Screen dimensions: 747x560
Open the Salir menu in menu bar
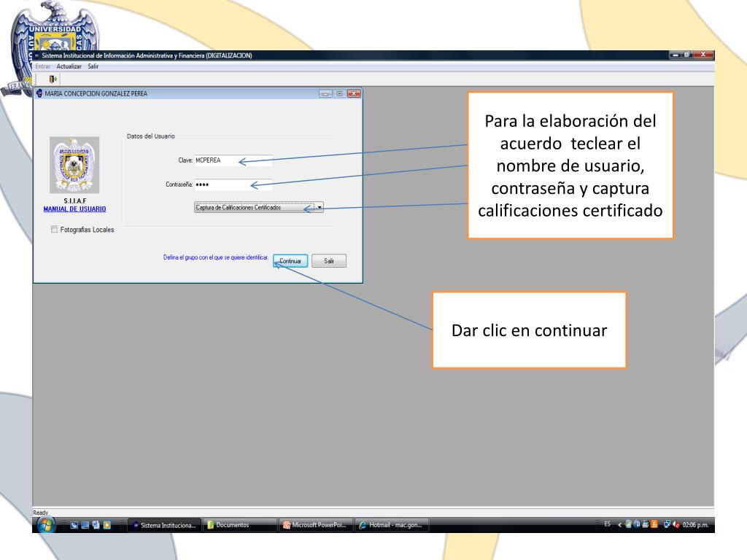(93, 66)
